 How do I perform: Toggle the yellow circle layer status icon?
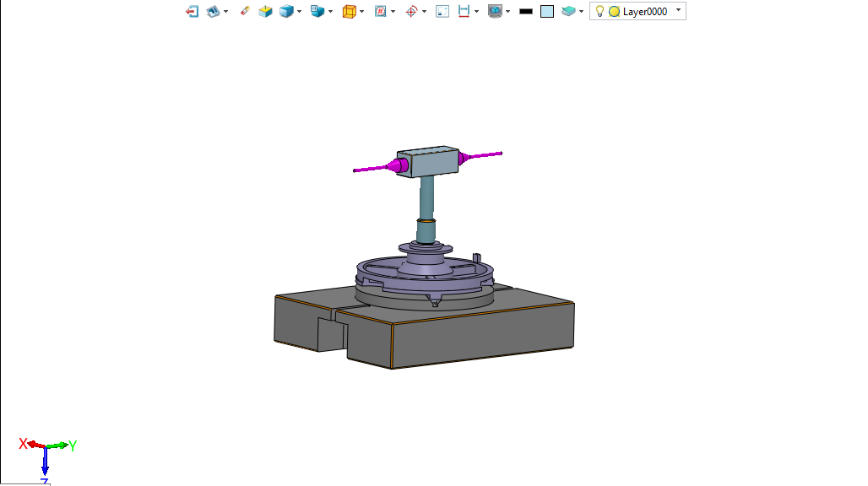point(614,12)
